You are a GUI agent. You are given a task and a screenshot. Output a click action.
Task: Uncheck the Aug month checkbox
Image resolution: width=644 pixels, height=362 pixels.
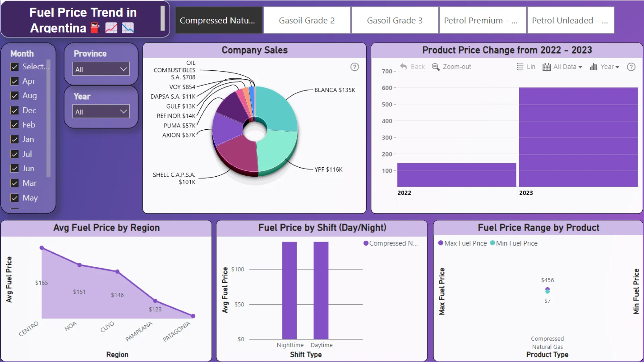coord(14,96)
